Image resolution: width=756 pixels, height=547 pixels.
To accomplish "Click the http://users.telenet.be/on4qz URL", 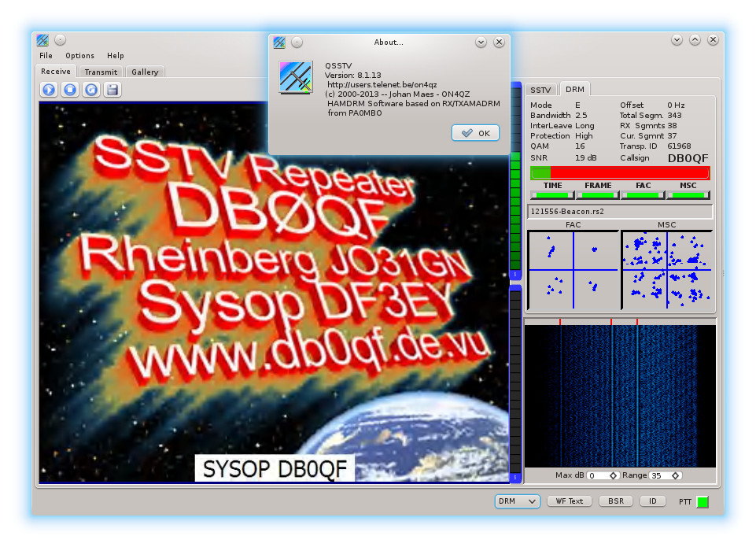I will tap(382, 84).
